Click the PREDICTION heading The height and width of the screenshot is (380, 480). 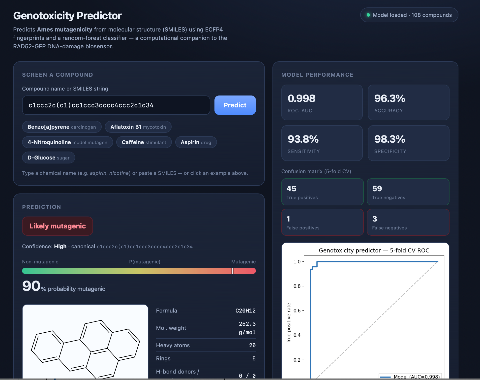(x=41, y=207)
